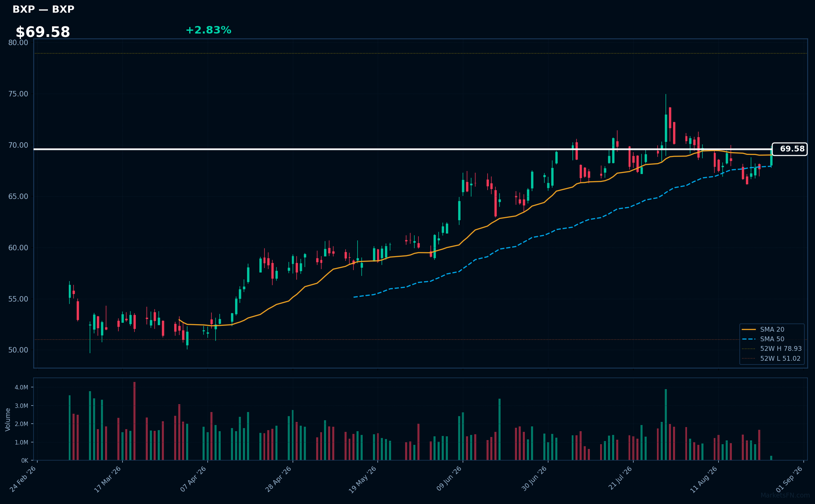Click the 19 May '26 date label
The image size is (815, 504).
pyautogui.click(x=363, y=479)
